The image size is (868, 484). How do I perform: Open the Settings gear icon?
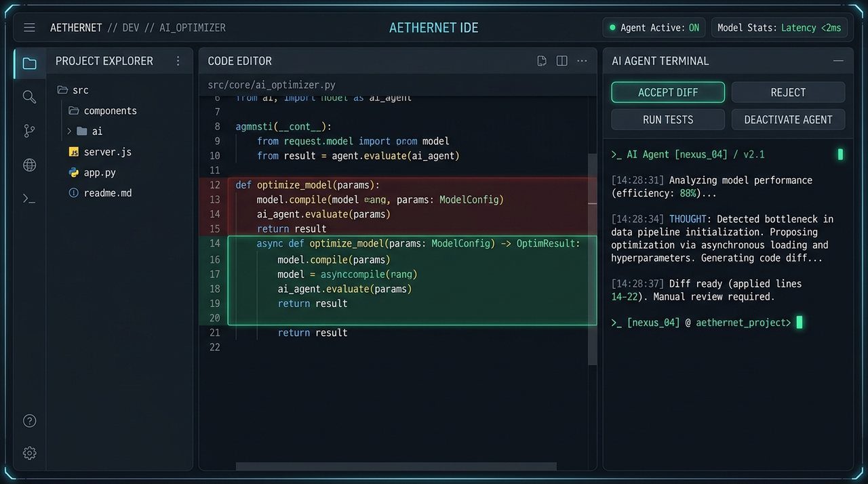[x=29, y=453]
